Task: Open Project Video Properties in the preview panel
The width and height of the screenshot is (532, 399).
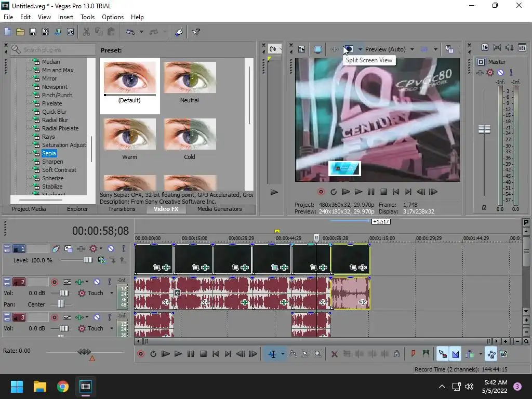Action: [301, 49]
